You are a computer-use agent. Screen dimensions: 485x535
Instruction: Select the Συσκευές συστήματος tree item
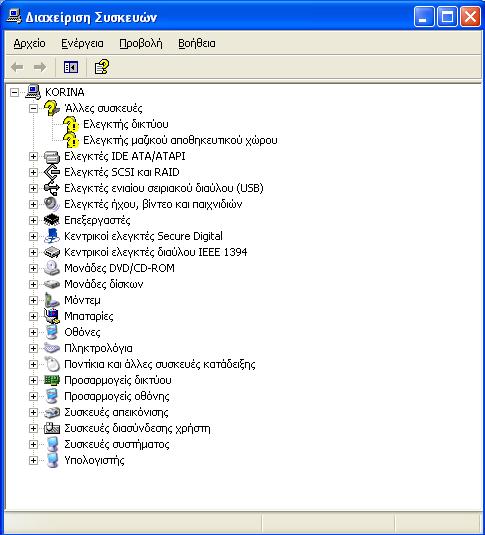click(117, 445)
